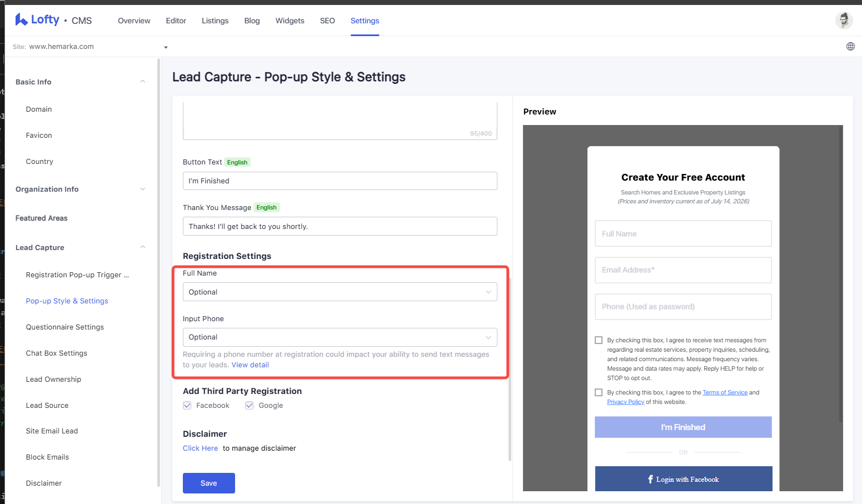The image size is (862, 504).
Task: Click the I'm Finished preview button
Action: [x=683, y=427]
